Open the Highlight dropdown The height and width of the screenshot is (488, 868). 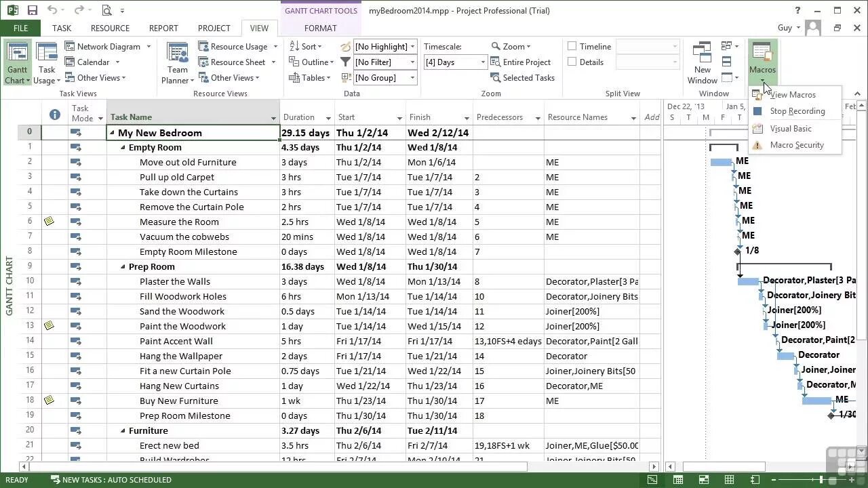click(x=412, y=46)
